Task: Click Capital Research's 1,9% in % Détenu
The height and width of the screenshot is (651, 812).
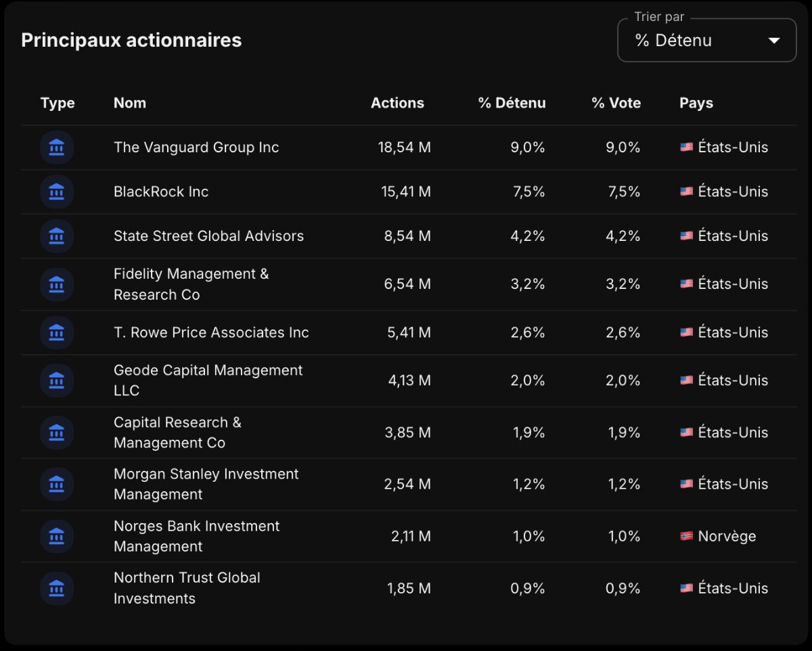Action: pyautogui.click(x=529, y=432)
